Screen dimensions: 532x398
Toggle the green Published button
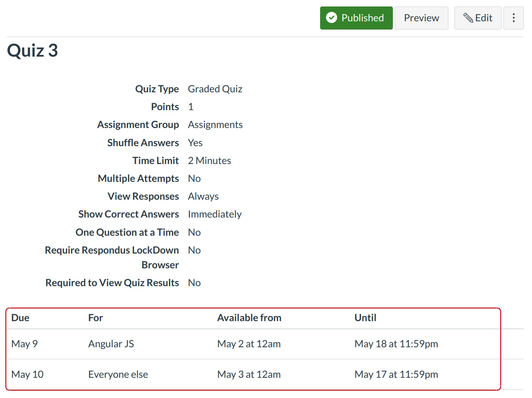pyautogui.click(x=356, y=18)
